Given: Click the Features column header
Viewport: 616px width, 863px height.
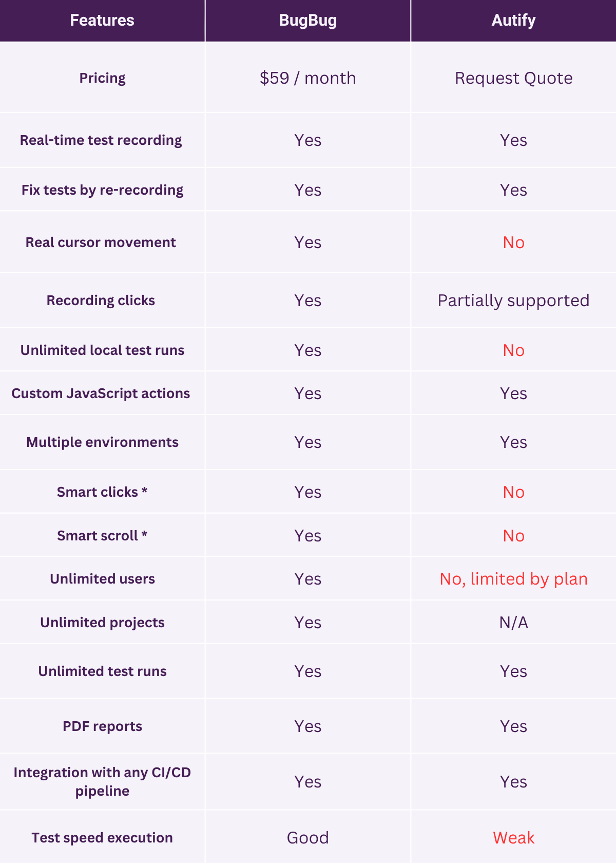Looking at the screenshot, I should tap(102, 21).
